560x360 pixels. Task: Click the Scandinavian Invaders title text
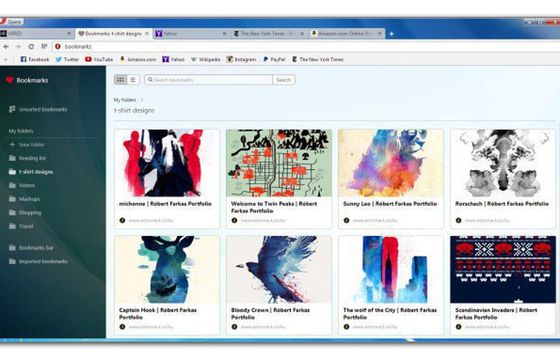(496, 314)
